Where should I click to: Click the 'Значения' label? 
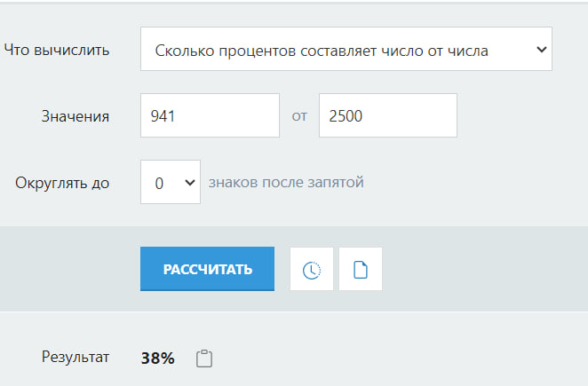coord(75,116)
